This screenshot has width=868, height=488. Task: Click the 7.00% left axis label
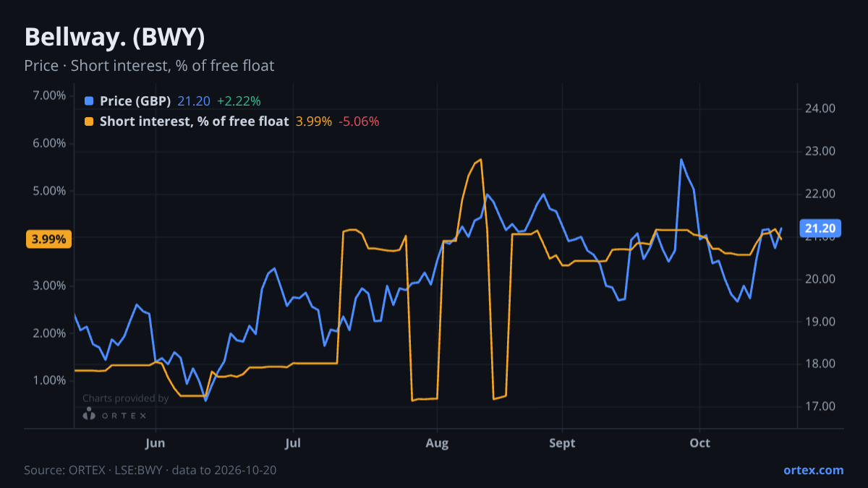[50, 95]
